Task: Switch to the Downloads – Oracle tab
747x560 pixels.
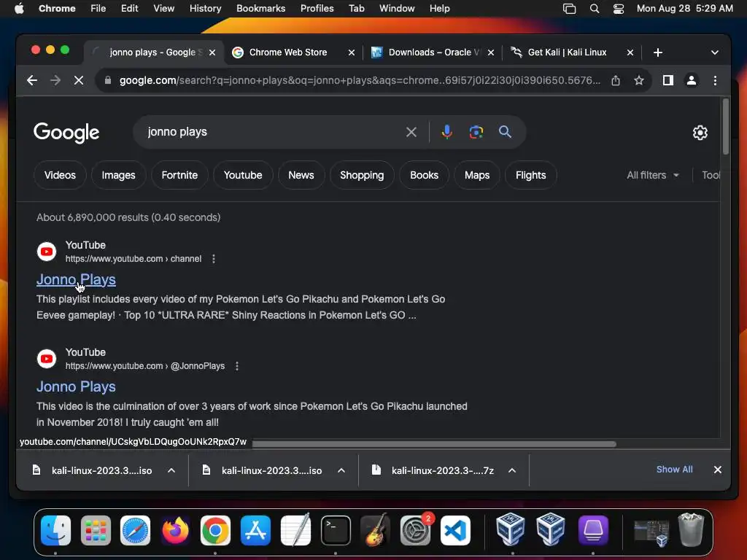Action: coord(432,52)
